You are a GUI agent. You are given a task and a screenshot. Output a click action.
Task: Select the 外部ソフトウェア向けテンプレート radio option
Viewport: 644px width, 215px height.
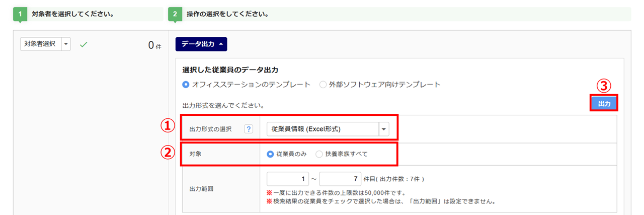pos(323,85)
